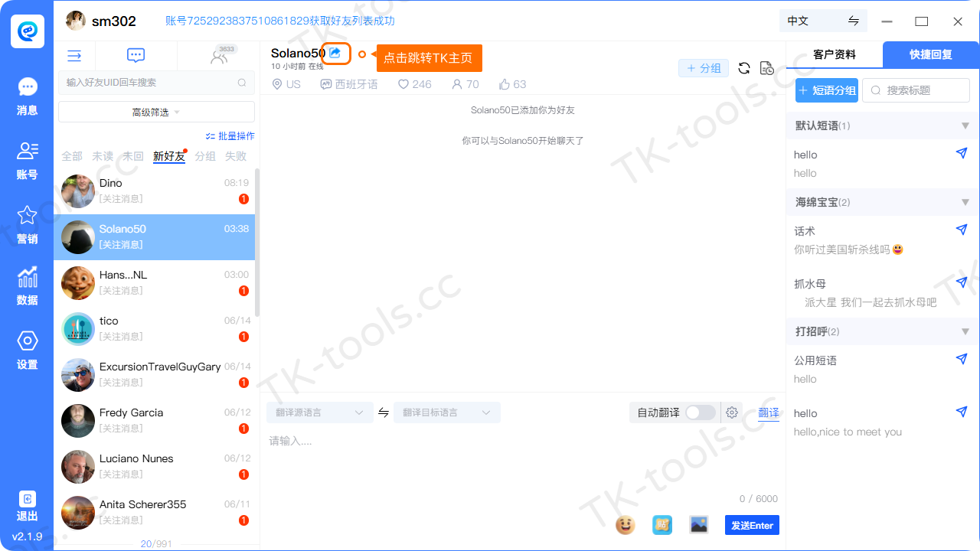Viewport: 980px width, 551px height.
Task: Collapse the friend list panel icon
Action: point(74,56)
